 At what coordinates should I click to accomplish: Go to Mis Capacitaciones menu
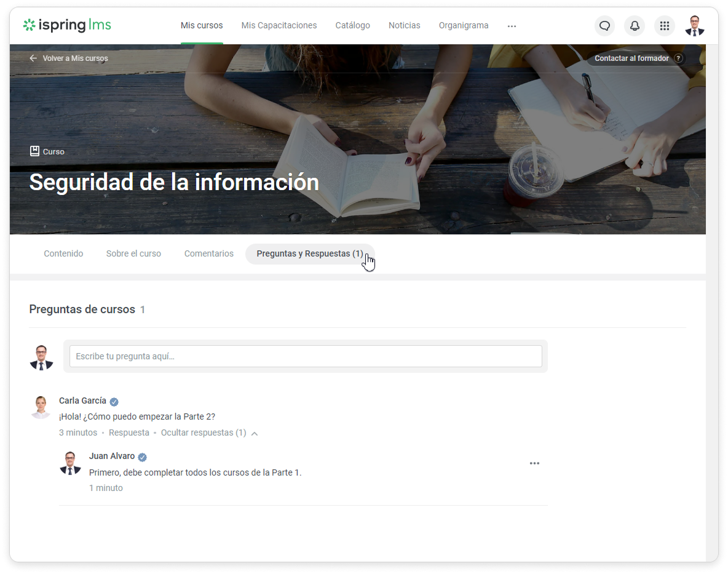[x=279, y=25]
